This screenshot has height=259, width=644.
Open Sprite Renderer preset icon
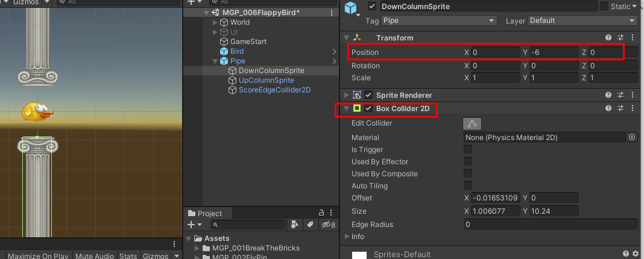620,95
